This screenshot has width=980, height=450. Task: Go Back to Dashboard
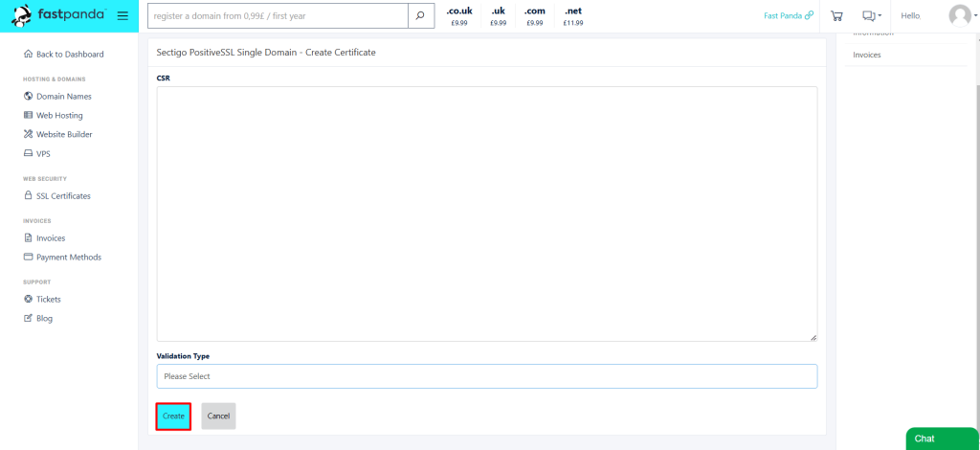click(x=64, y=55)
